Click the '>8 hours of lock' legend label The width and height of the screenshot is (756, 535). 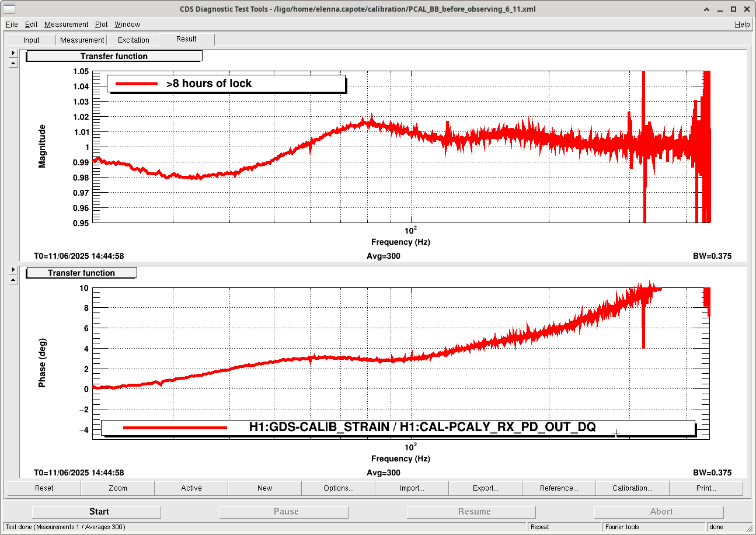(209, 84)
